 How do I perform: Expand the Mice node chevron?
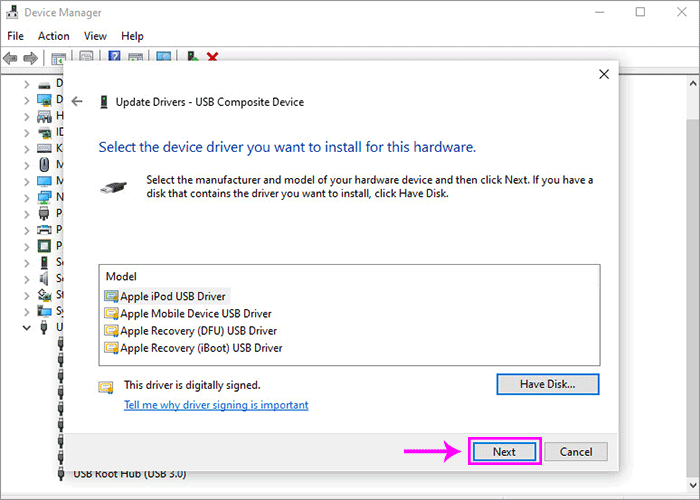pyautogui.click(x=26, y=166)
